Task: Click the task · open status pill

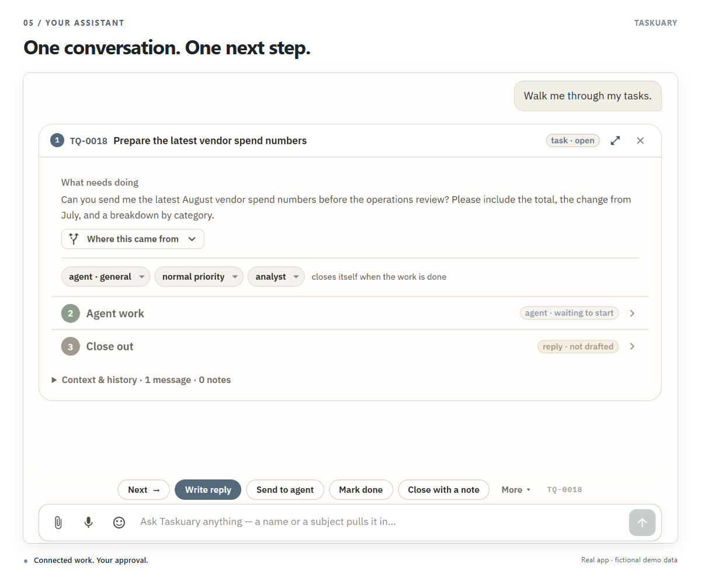Action: (x=572, y=141)
